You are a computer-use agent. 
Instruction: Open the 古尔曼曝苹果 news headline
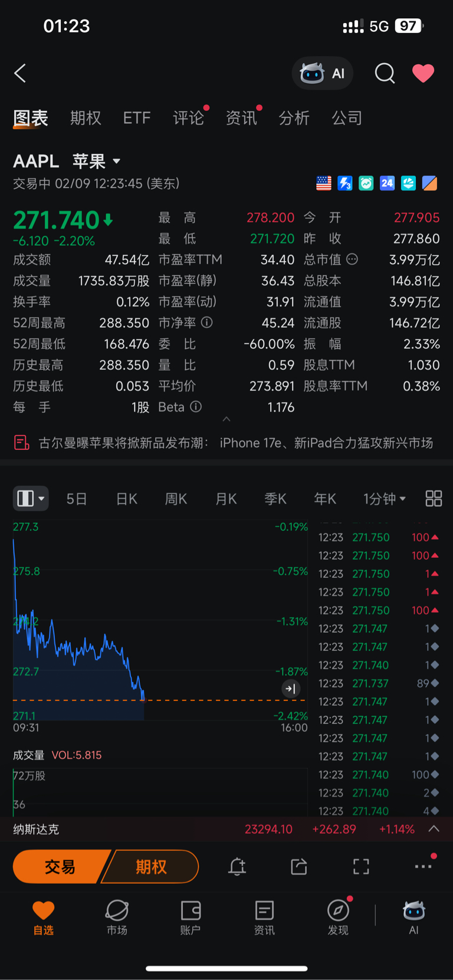[x=236, y=443]
